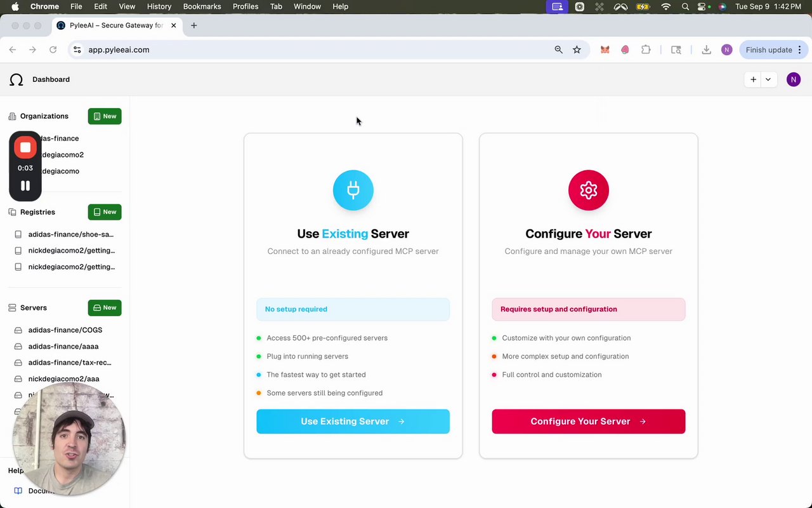This screenshot has width=812, height=508.
Task: Open Spotlight search in menu bar
Action: click(x=685, y=6)
